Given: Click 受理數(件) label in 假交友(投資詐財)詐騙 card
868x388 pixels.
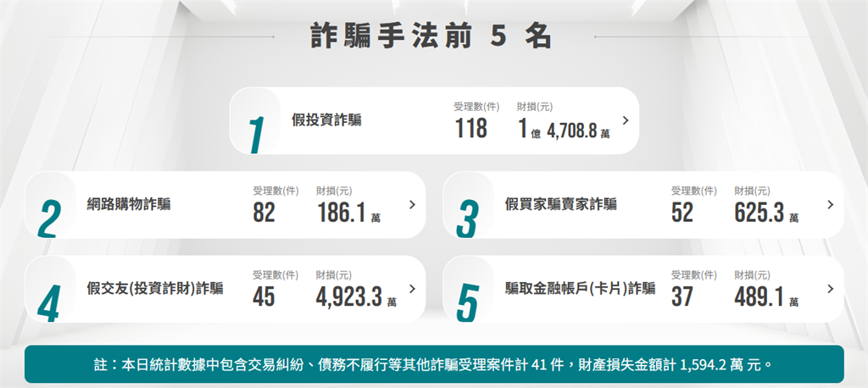Looking at the screenshot, I should tap(275, 275).
